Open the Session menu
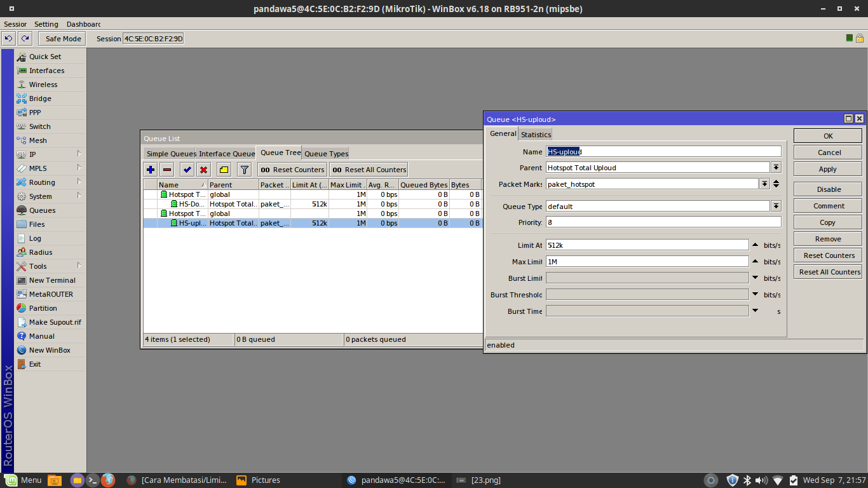Image resolution: width=868 pixels, height=488 pixels. click(15, 24)
